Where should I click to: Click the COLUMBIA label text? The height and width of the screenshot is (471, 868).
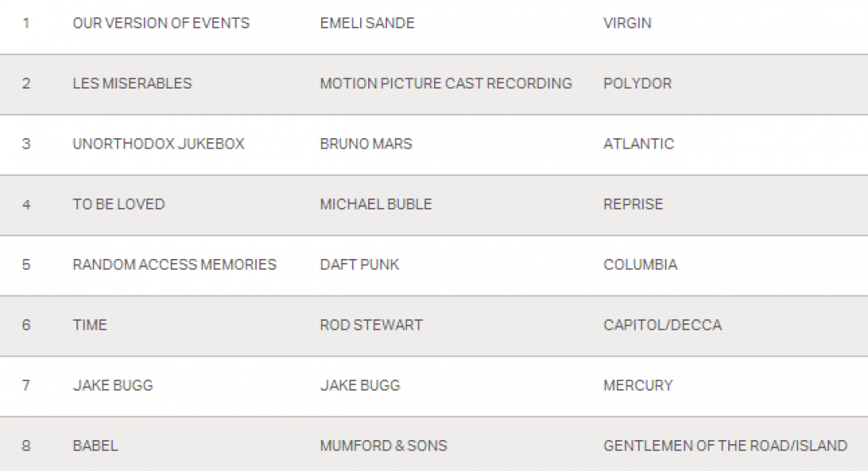click(x=640, y=264)
